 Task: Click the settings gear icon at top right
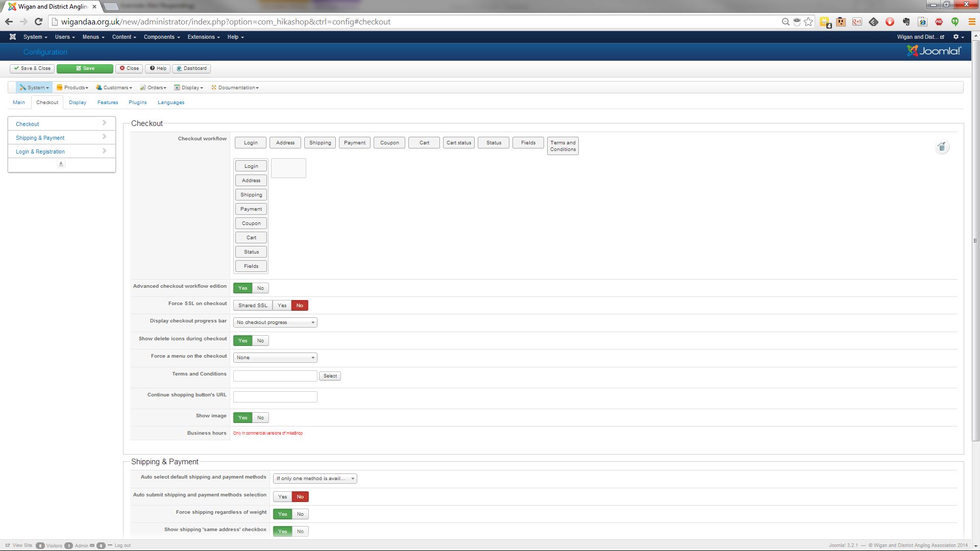pyautogui.click(x=956, y=37)
